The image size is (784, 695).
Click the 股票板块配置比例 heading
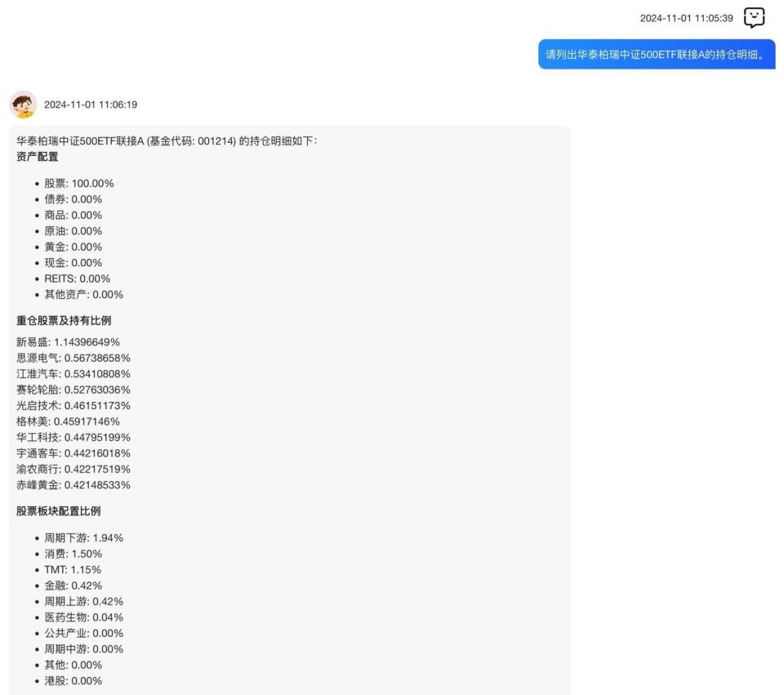59,511
